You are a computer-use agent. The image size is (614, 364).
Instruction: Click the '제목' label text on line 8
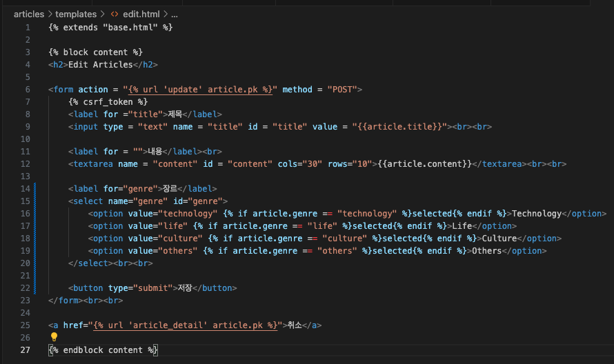pyautogui.click(x=175, y=114)
